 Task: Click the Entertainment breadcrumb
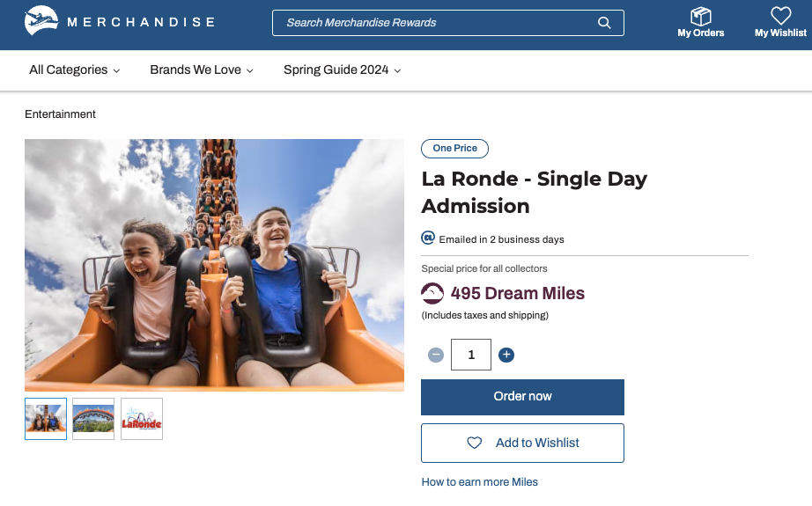60,114
